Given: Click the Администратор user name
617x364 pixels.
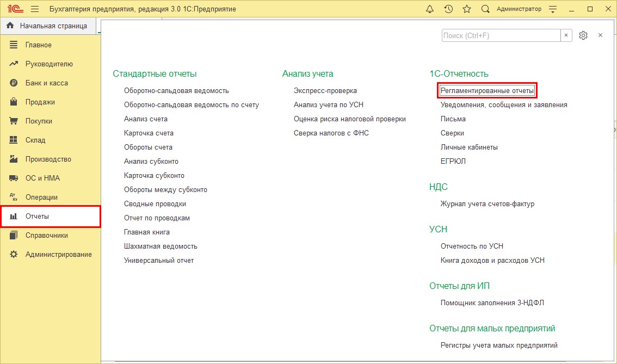Looking at the screenshot, I should pyautogui.click(x=519, y=9).
